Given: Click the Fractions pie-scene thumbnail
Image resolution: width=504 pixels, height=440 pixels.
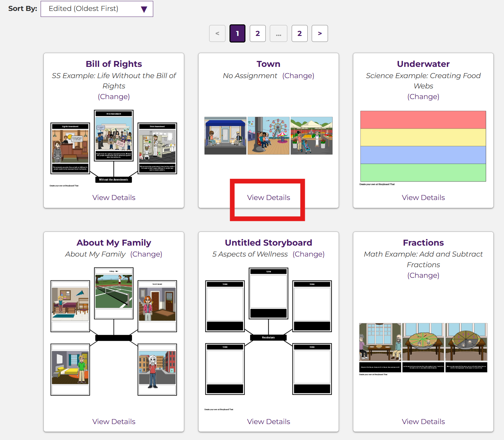Looking at the screenshot, I should coord(423,349).
